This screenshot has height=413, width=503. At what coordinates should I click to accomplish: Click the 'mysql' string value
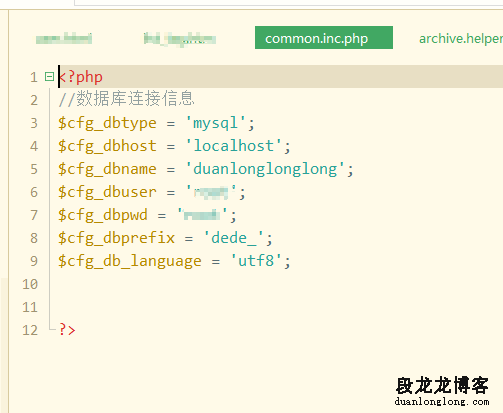point(216,123)
